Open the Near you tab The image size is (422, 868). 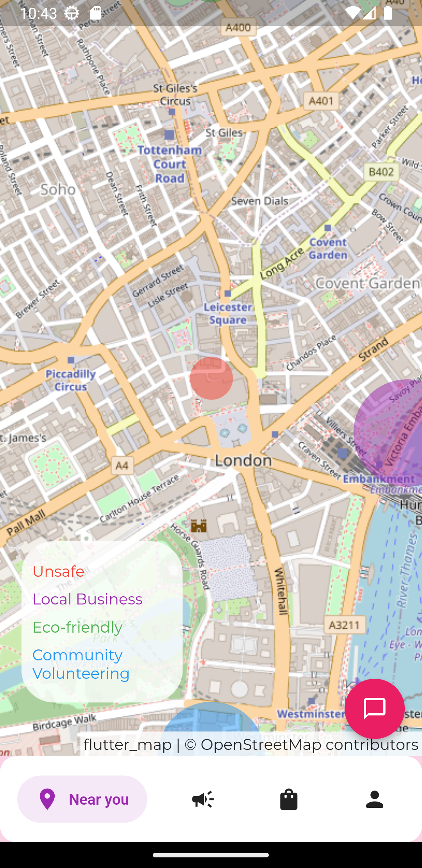click(82, 799)
